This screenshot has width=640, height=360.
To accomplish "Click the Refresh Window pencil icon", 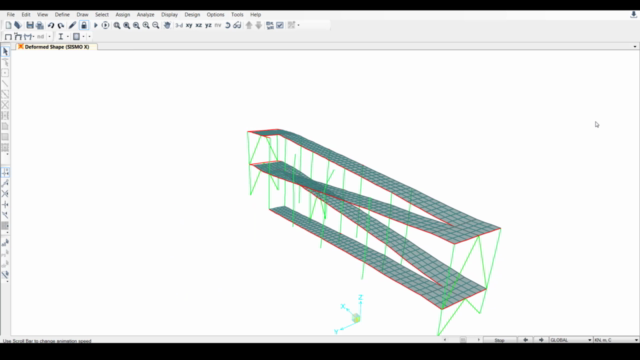I will [x=72, y=25].
